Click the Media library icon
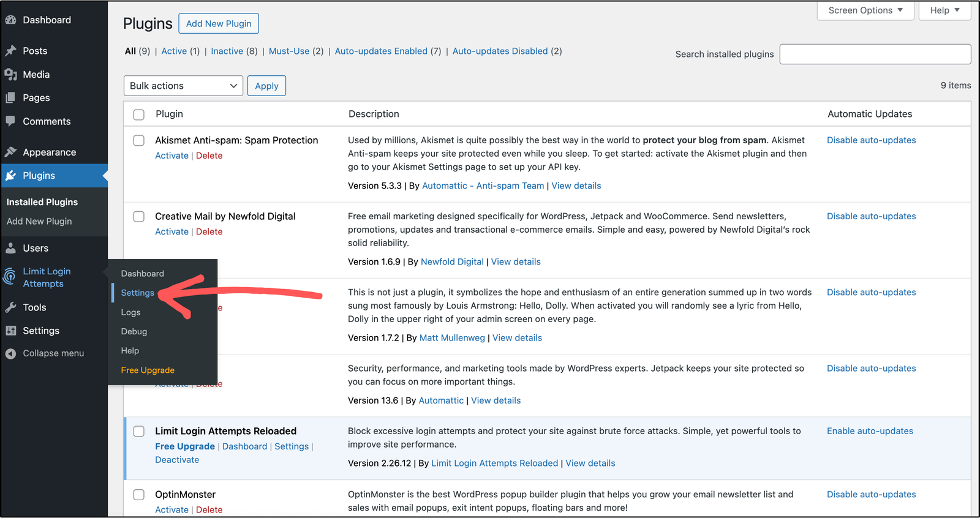Image resolution: width=980 pixels, height=518 pixels. coord(10,75)
